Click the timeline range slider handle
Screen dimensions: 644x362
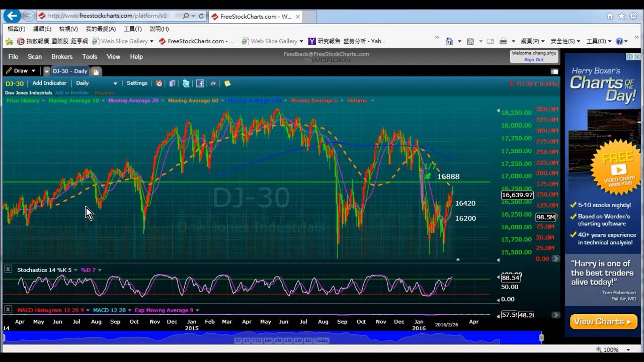[x=541, y=337]
